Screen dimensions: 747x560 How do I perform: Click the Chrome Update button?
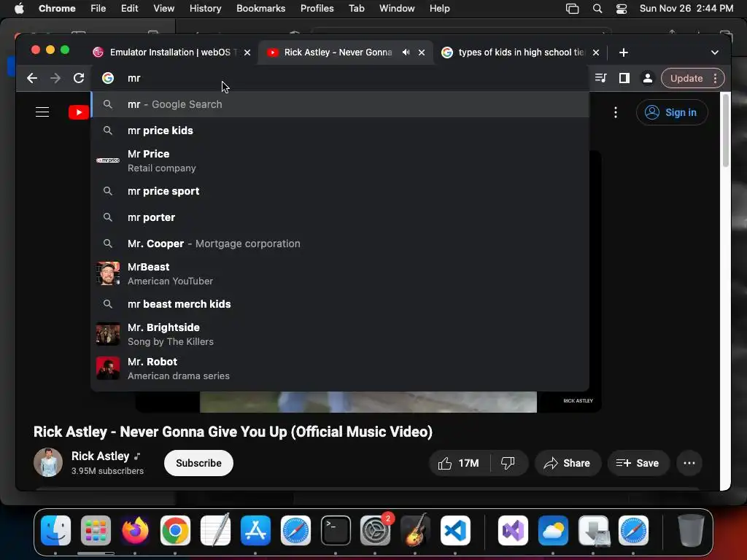[686, 78]
